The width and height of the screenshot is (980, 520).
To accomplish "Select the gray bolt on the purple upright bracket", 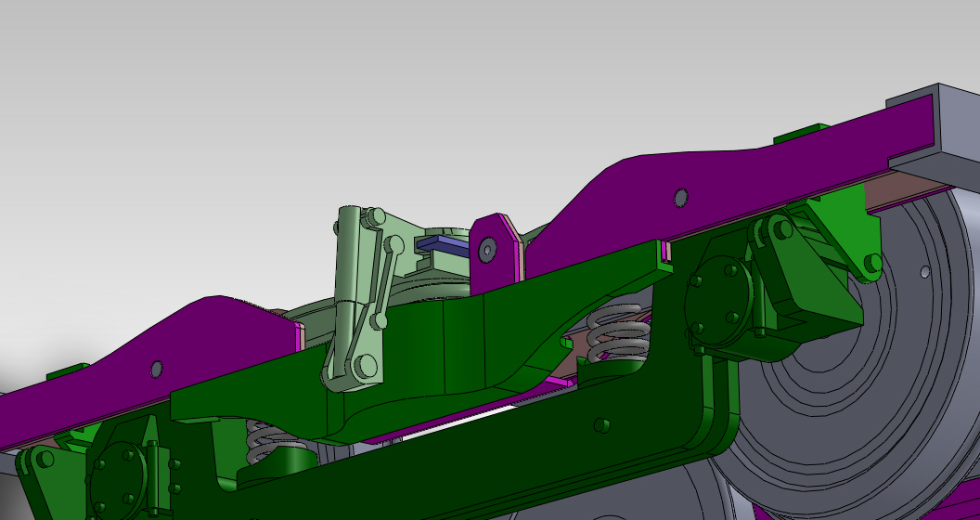I will tap(487, 251).
